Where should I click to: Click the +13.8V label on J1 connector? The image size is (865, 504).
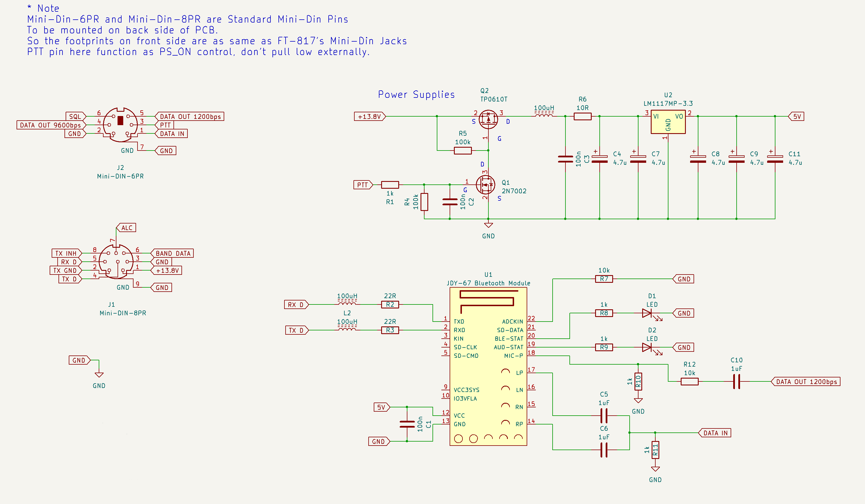pos(167,270)
